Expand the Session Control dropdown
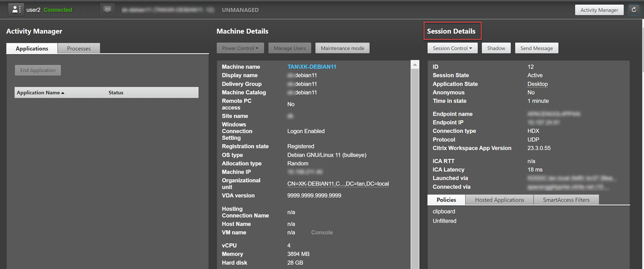Screen dimensions: 644x269 click(x=452, y=48)
